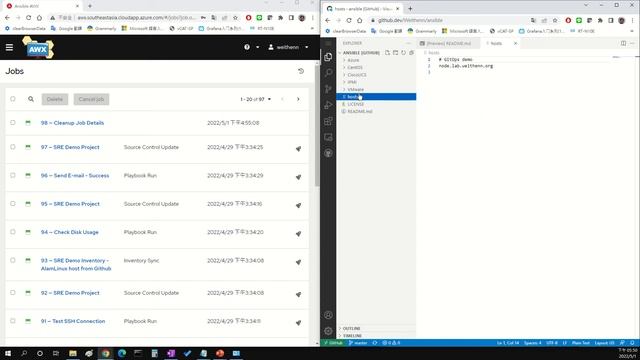This screenshot has height=360, width=640.
Task: Click the split editor right icon
Action: [x=623, y=43]
